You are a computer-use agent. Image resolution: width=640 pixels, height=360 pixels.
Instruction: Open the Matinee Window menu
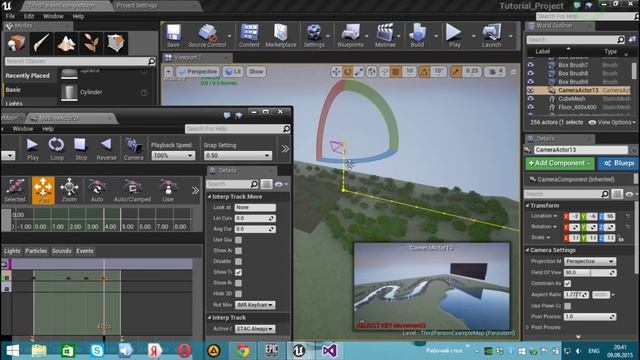(x=23, y=129)
